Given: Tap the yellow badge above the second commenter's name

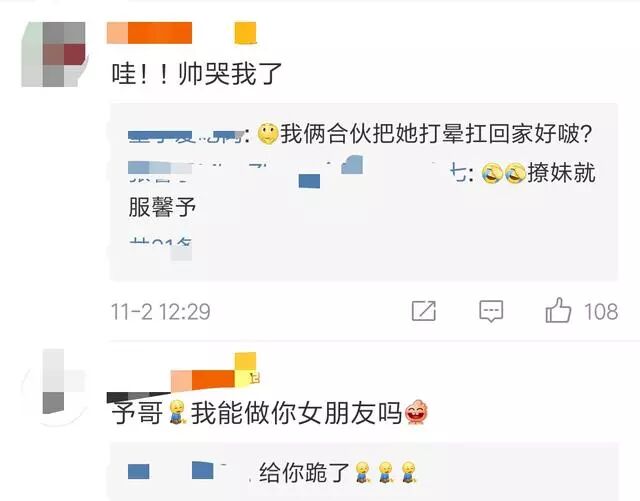Looking at the screenshot, I should click(245, 363).
